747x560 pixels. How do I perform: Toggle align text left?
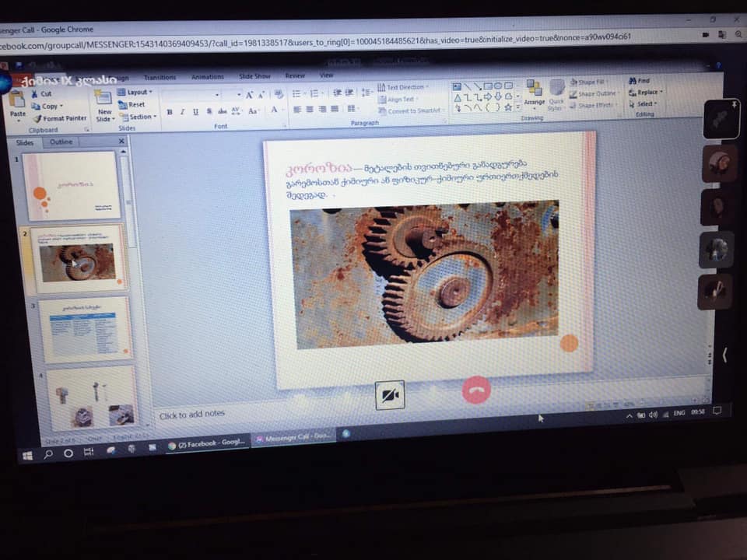pos(297,110)
